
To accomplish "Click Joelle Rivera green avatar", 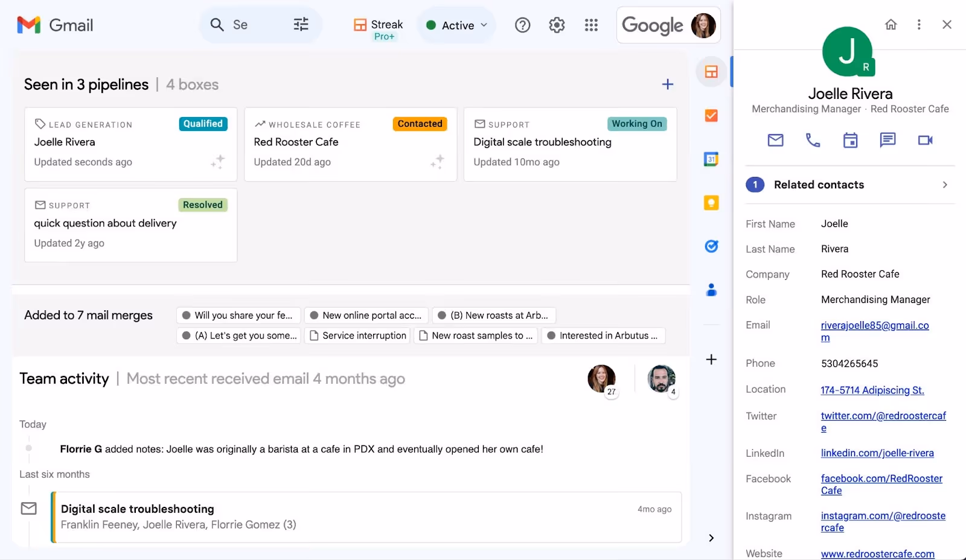I will point(848,51).
